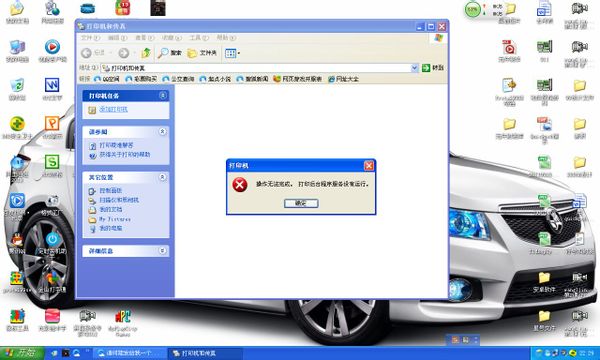Open the 腾讯新闻 links bar shortcut
The height and width of the screenshot is (360, 600).
[x=252, y=79]
